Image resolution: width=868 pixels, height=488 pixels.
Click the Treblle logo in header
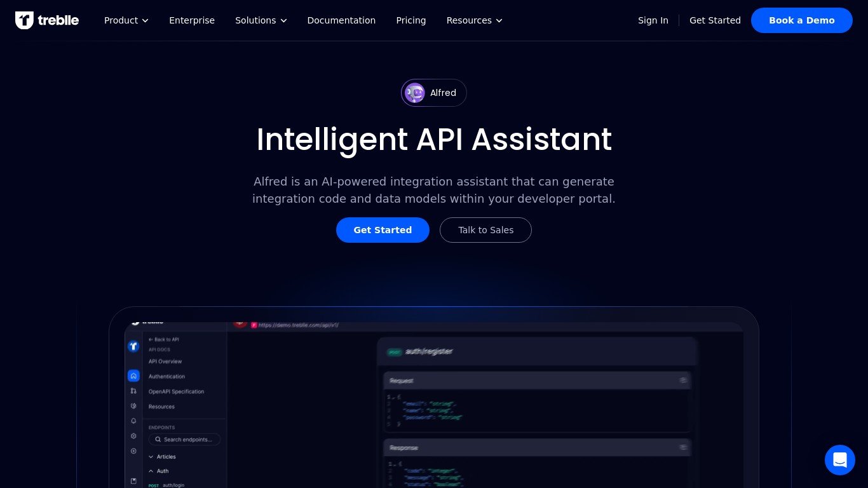(47, 20)
